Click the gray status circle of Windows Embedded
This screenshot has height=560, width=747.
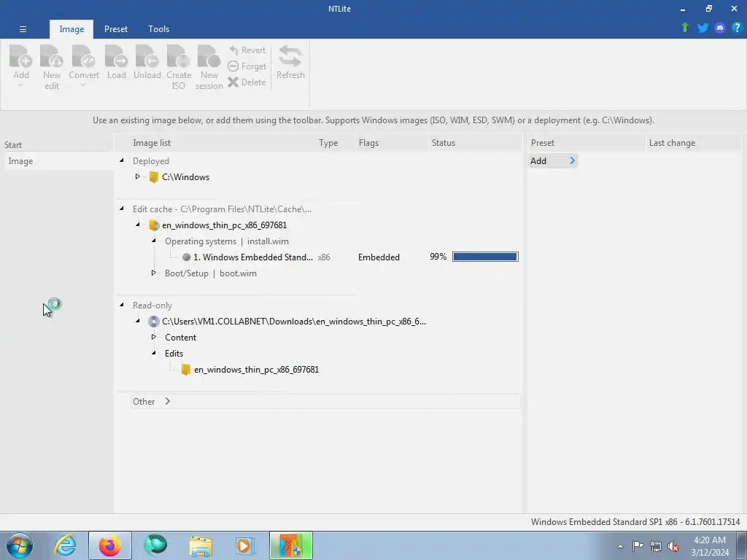[186, 257]
